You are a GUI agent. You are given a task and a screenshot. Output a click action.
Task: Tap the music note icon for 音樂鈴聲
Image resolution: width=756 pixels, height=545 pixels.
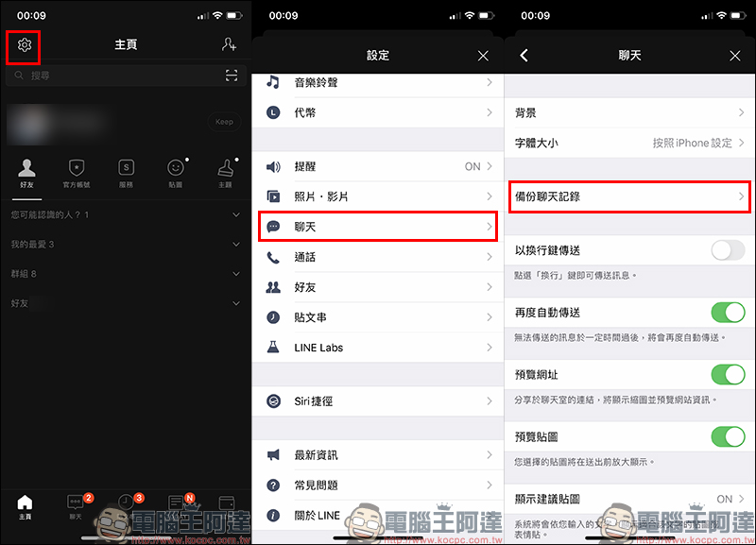pos(273,82)
